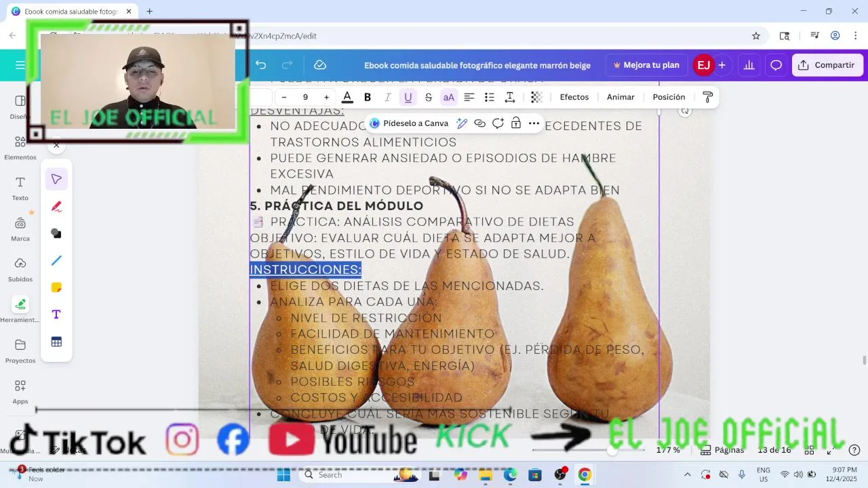868x488 pixels.
Task: Click Mejora tu plan button
Action: point(646,65)
